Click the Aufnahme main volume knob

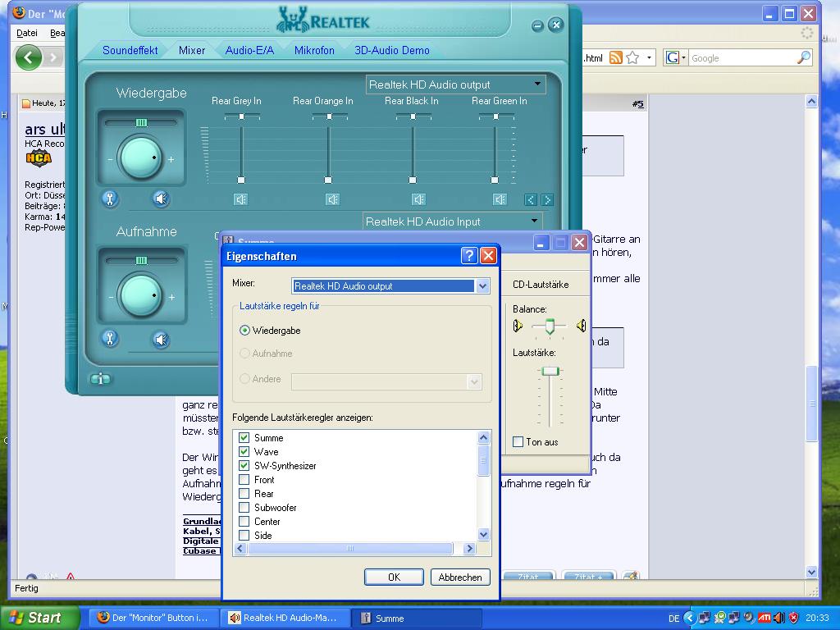point(141,295)
